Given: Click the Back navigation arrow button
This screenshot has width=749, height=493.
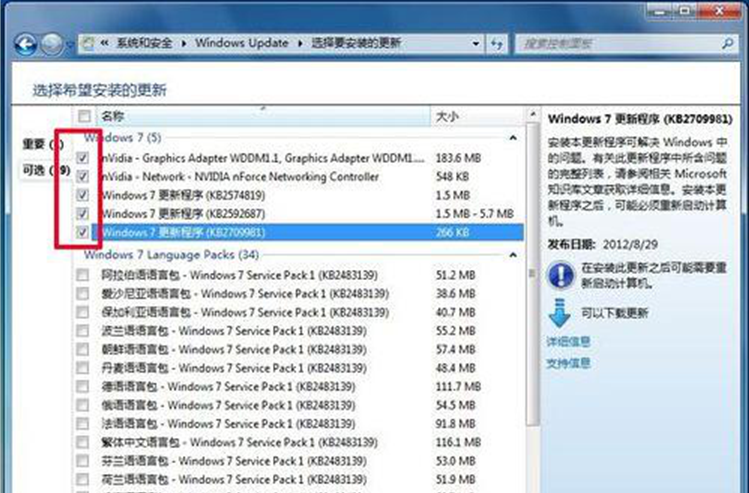Looking at the screenshot, I should pos(27,44).
